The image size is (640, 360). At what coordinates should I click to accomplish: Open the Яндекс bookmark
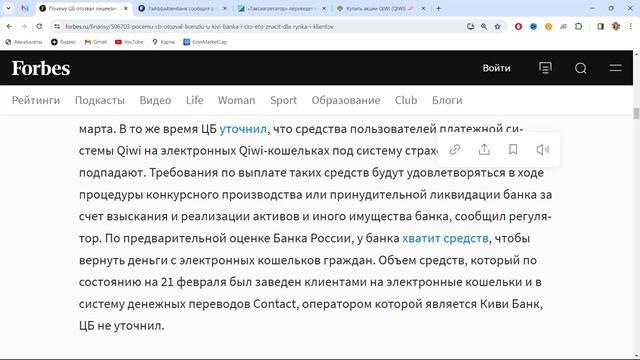pos(63,42)
